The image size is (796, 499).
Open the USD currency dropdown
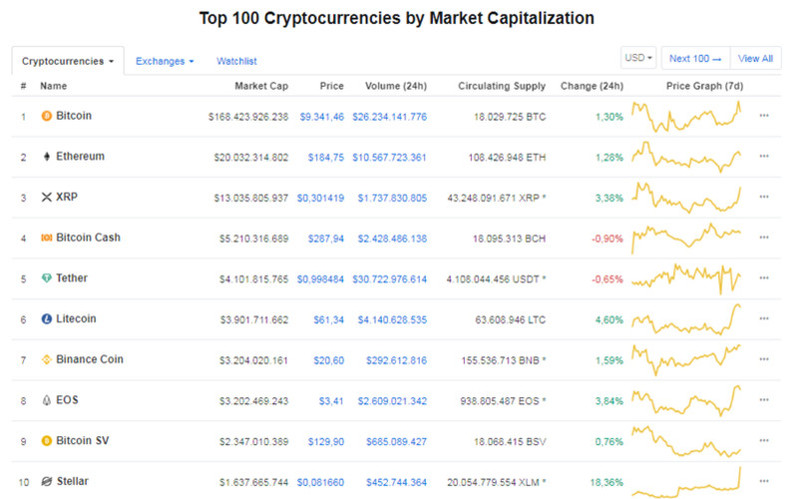638,58
